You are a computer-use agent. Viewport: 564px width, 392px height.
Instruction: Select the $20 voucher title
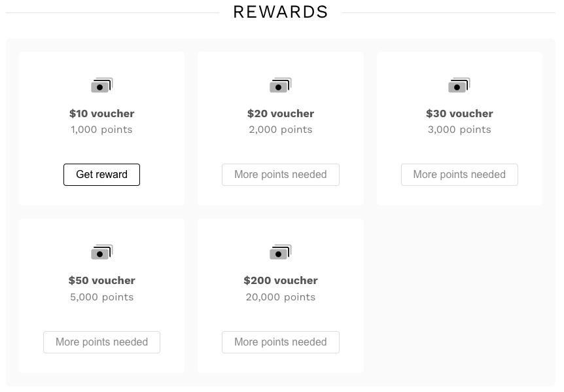click(281, 114)
